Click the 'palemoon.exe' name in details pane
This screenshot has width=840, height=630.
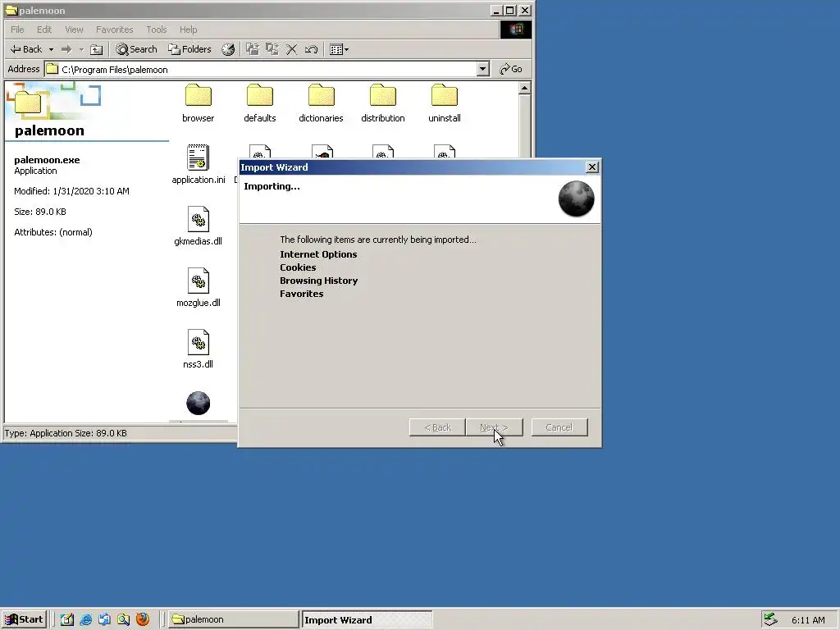47,160
